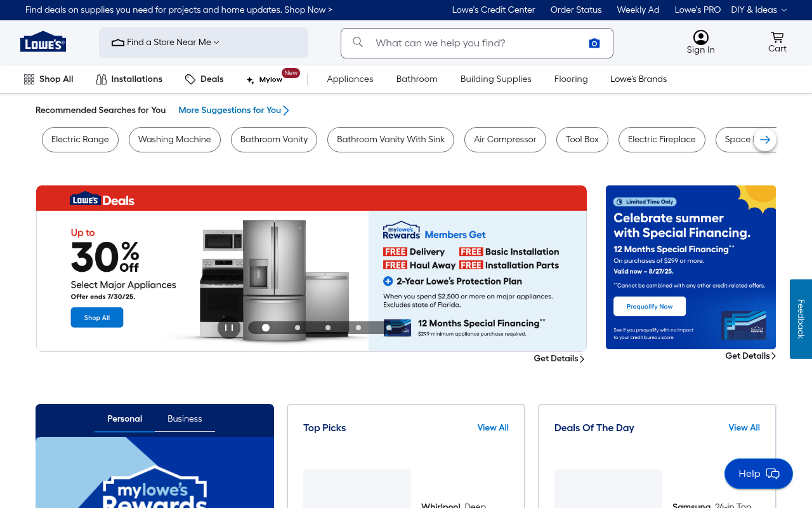812x508 pixels.
Task: Open the Help chat button
Action: click(759, 474)
